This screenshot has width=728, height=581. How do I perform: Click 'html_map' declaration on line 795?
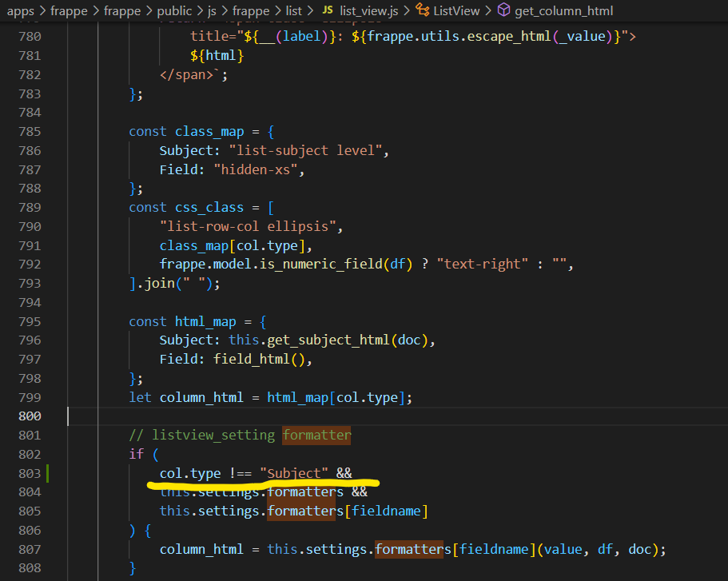205,322
